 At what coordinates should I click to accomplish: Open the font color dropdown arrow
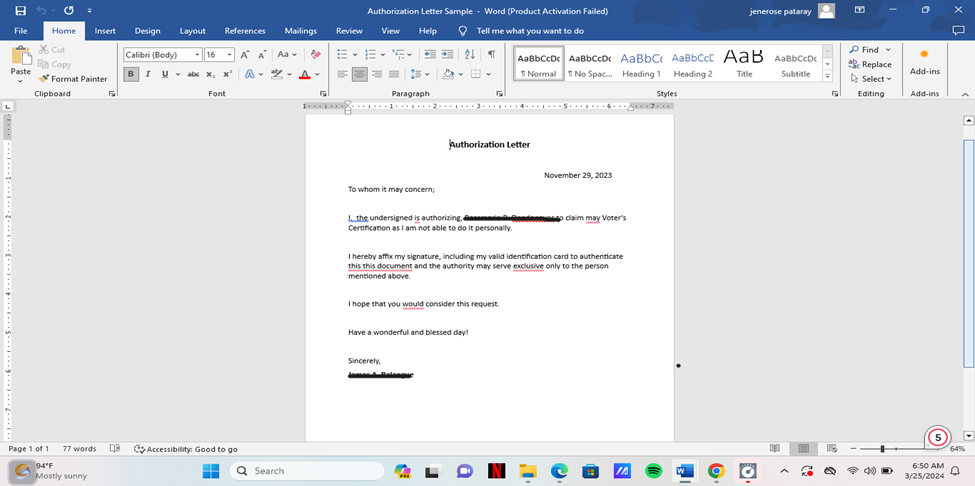click(x=317, y=74)
